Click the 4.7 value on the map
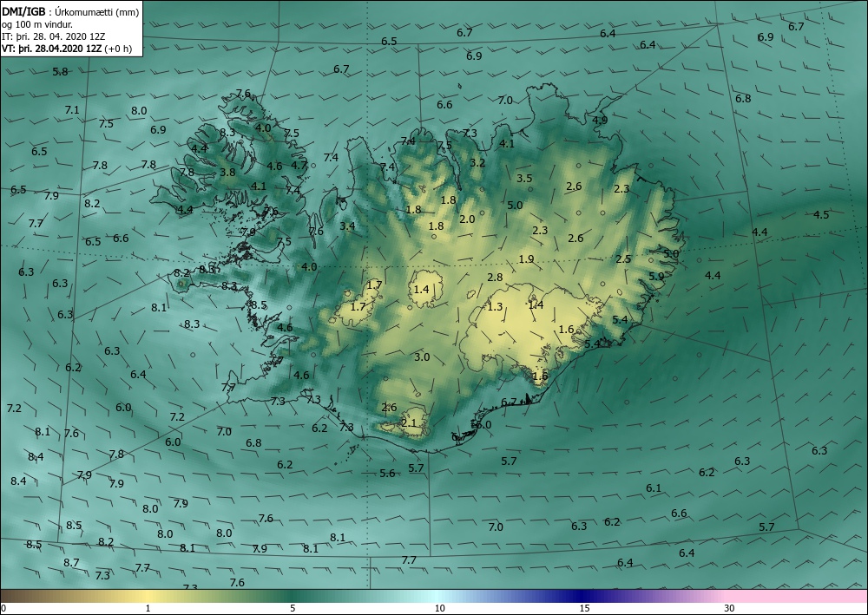 pyautogui.click(x=299, y=164)
